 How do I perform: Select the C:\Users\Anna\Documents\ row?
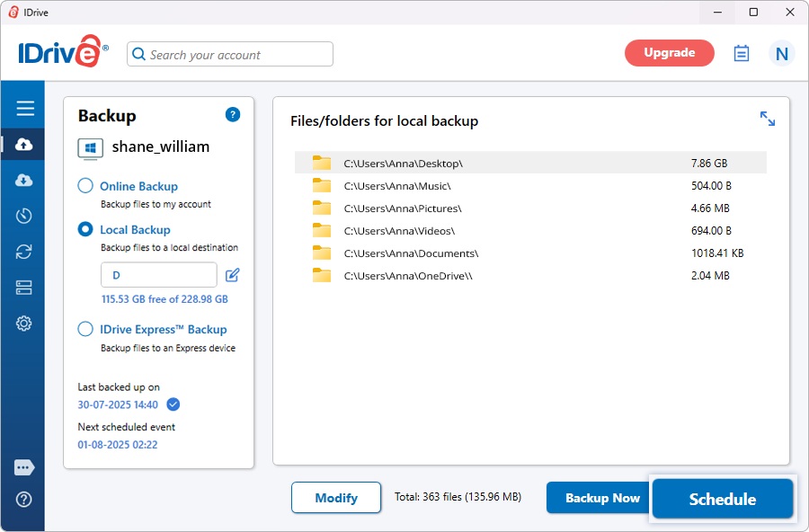tap(530, 253)
